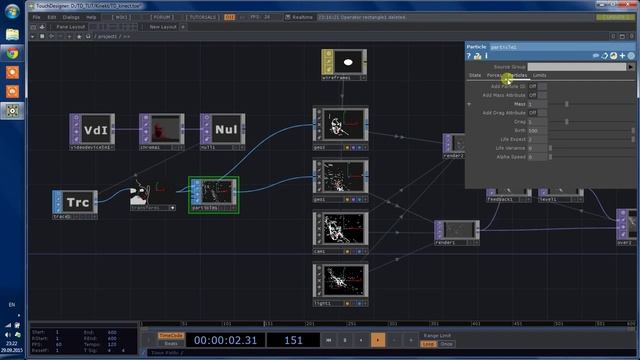The height and width of the screenshot is (360, 640).
Task: Set Range Limit to Once
Action: (446, 344)
